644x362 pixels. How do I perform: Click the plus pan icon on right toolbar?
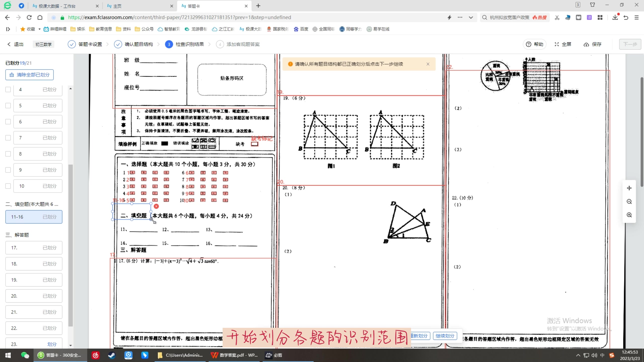[629, 188]
